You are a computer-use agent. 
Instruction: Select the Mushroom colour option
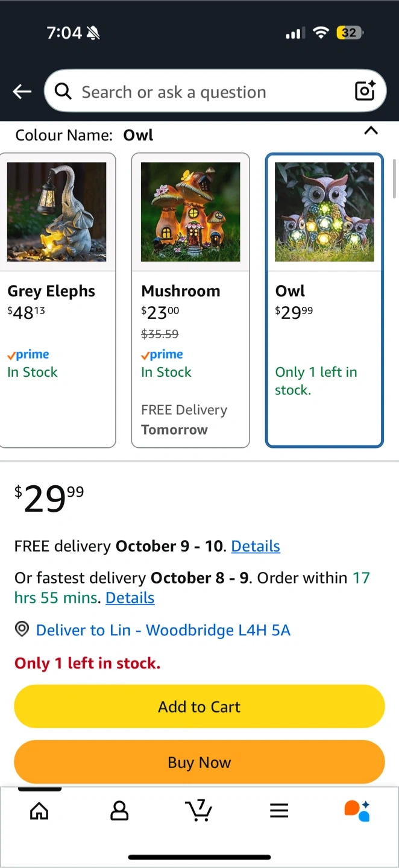pos(190,300)
